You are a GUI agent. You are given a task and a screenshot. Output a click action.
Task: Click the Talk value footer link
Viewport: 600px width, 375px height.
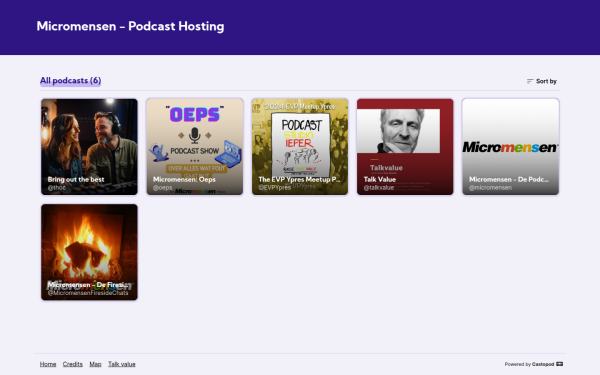pos(122,364)
